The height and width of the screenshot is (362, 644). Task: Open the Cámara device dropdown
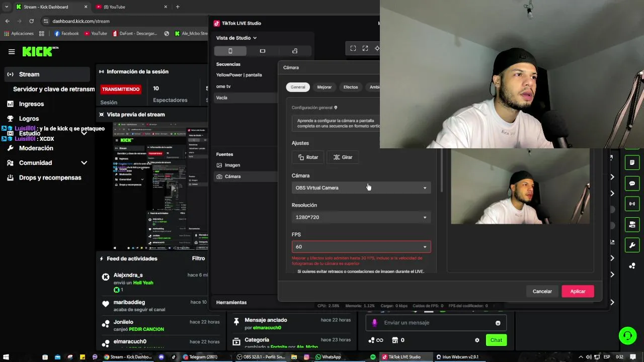point(361,188)
